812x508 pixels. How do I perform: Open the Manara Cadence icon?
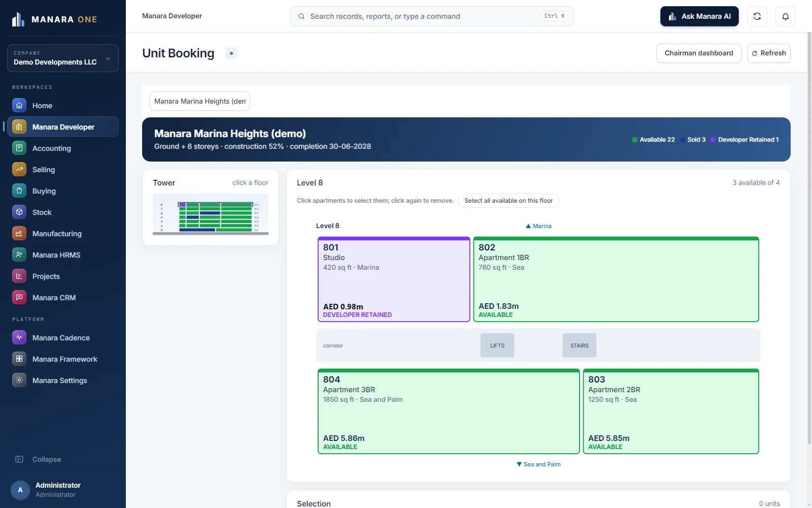point(19,338)
